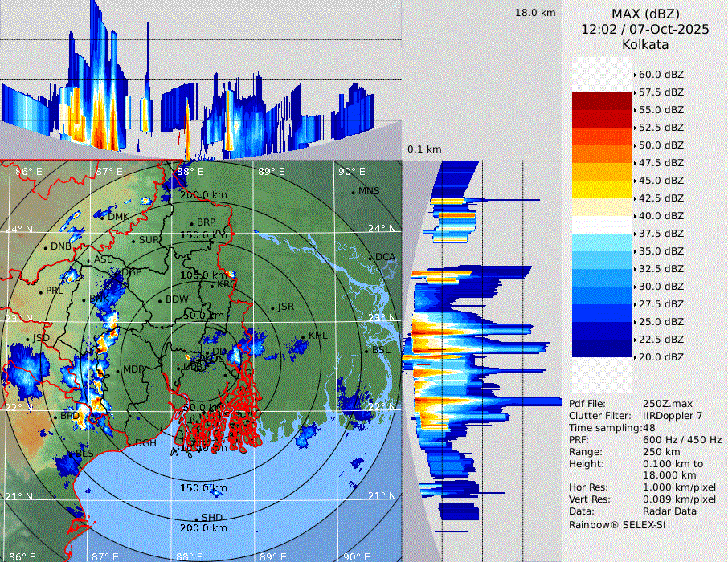Click the northern 200.0 km range ring label
728x562 pixels.
pos(203,195)
